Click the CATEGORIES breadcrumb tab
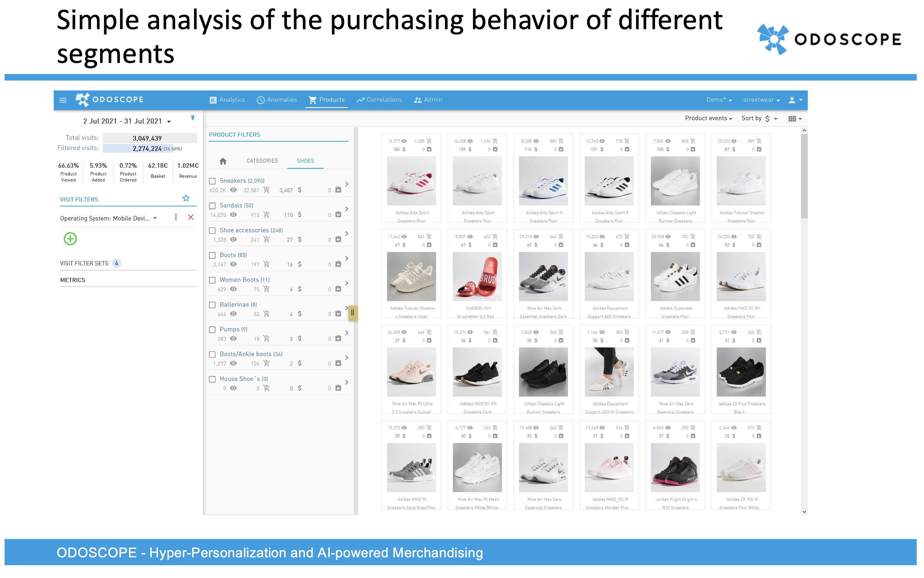 coord(262,161)
